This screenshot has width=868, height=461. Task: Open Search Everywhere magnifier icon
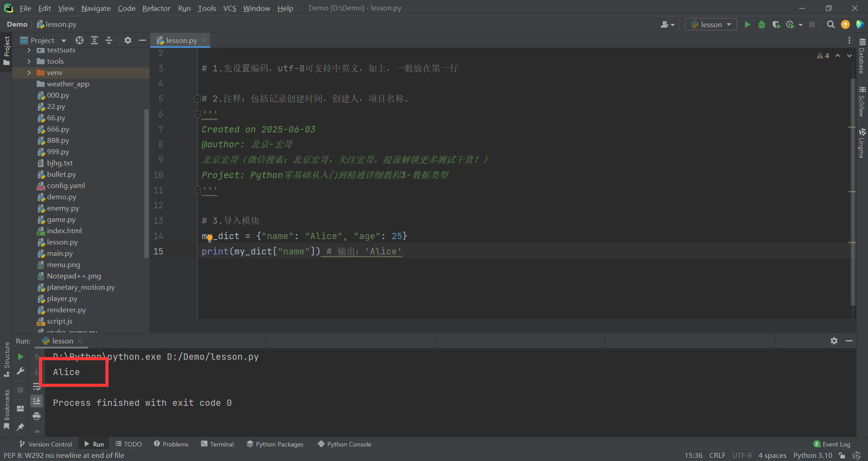click(830, 24)
